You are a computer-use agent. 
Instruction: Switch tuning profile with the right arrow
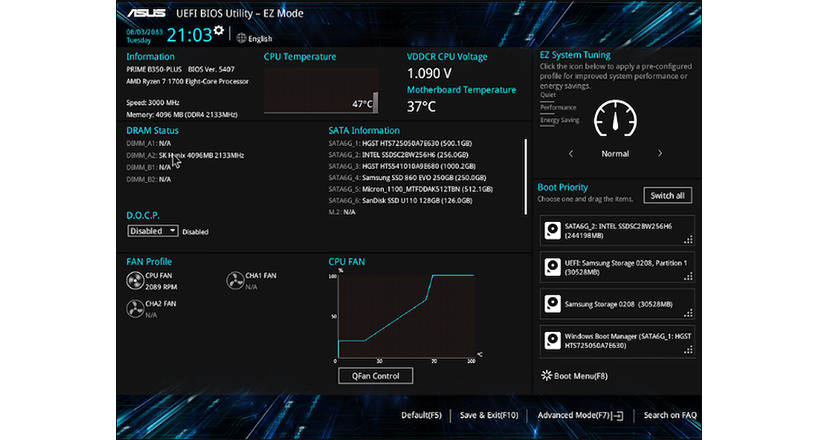click(660, 153)
